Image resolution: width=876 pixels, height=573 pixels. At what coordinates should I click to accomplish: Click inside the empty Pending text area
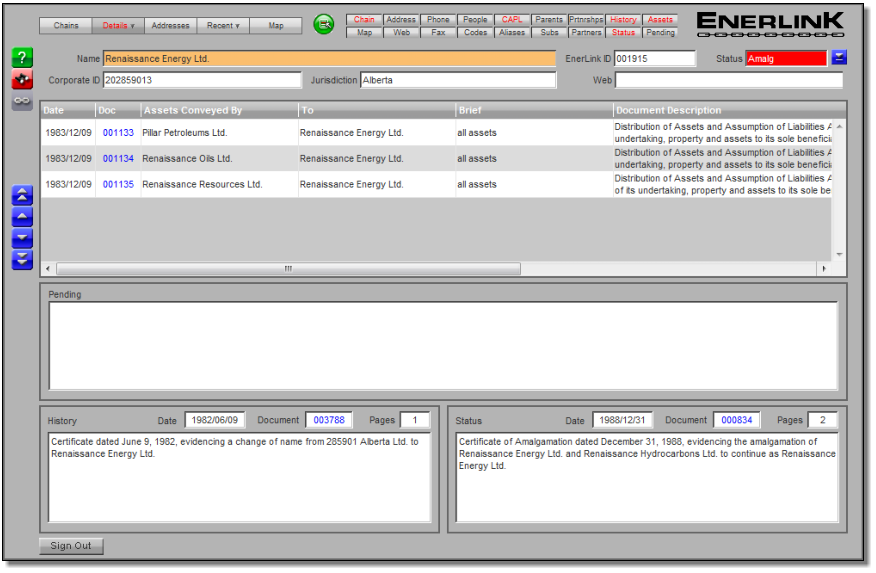pos(444,346)
